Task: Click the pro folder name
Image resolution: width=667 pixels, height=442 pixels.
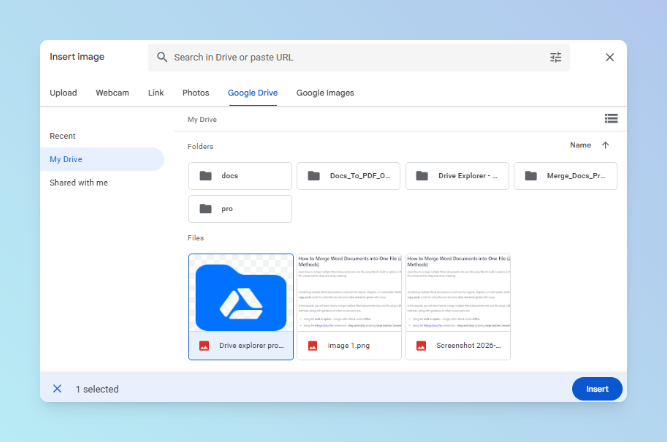Action: coord(227,209)
